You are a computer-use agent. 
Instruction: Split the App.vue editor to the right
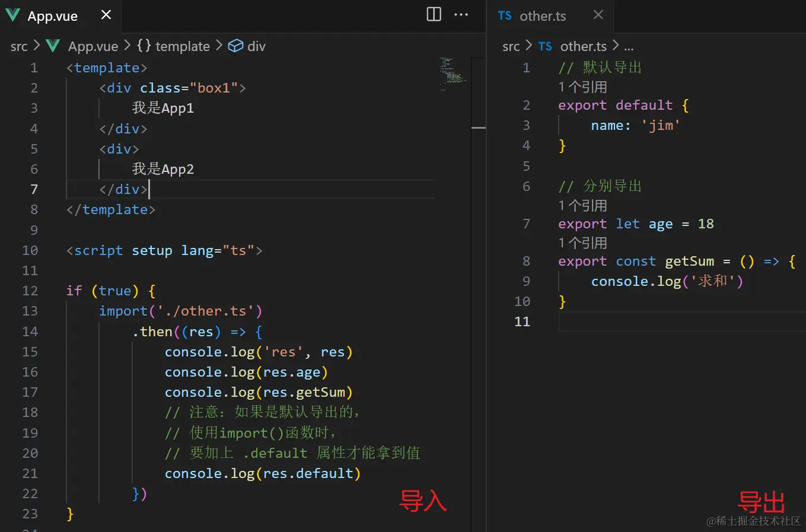coord(434,14)
